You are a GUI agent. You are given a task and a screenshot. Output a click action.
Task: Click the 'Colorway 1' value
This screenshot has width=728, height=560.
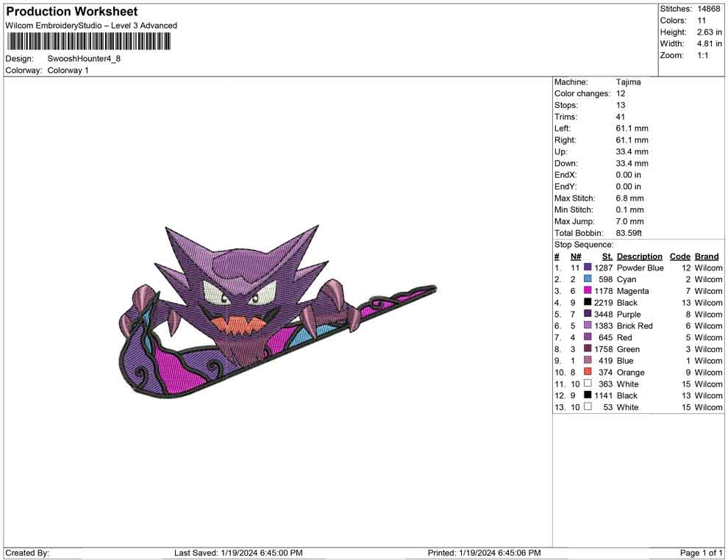tap(68, 71)
